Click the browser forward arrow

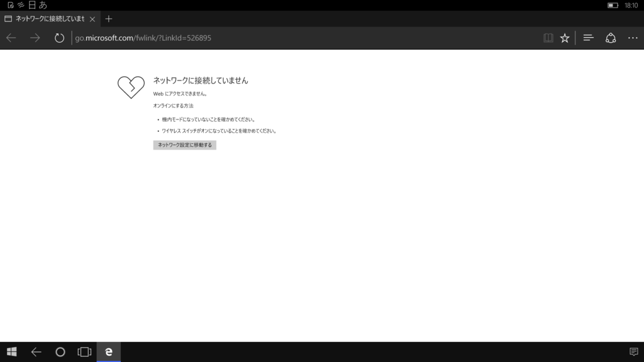tap(35, 38)
